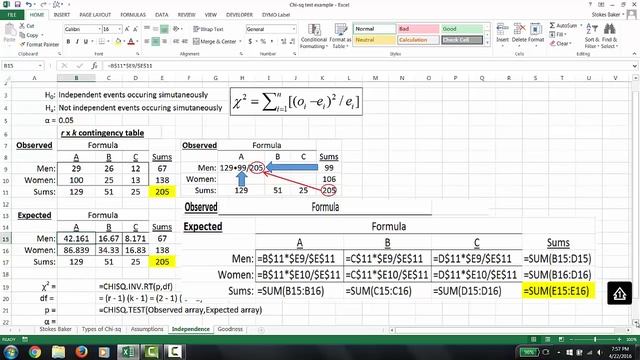
Task: Expand the AutoSum dropdown arrow
Action: tap(581, 25)
